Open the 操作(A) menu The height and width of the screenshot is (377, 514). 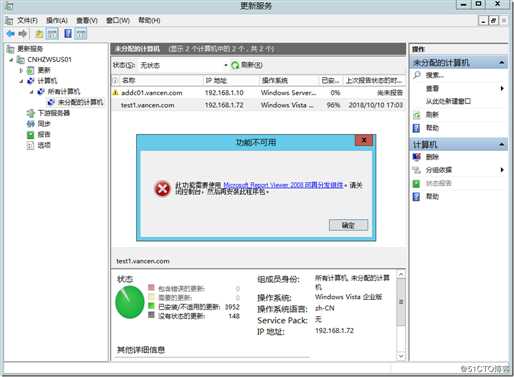(57, 21)
